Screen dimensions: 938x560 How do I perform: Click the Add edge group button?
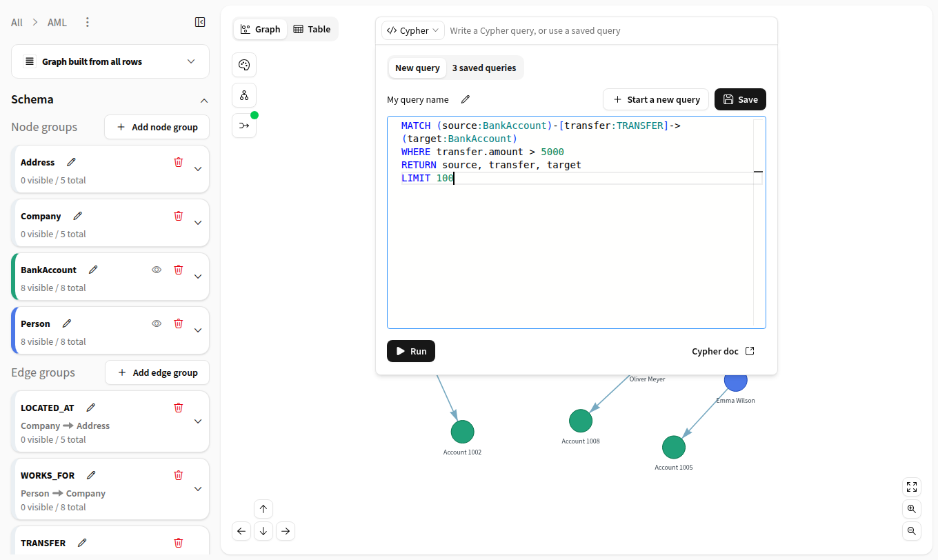(x=157, y=372)
